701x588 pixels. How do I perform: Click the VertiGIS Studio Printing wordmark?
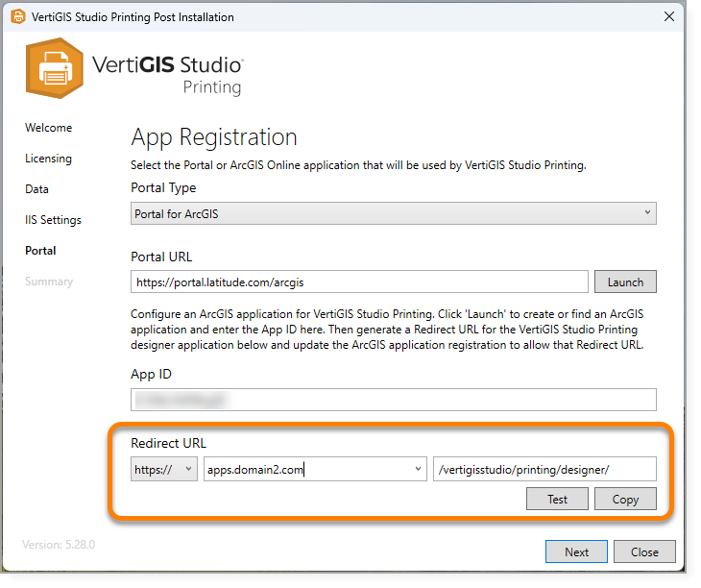pos(168,74)
